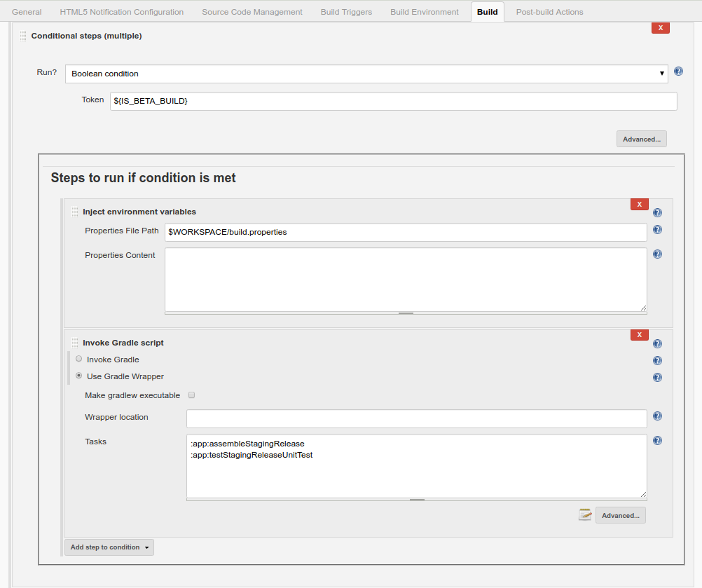The height and width of the screenshot is (588, 702).
Task: Show help for Use Gradle Wrapper option
Action: point(657,378)
